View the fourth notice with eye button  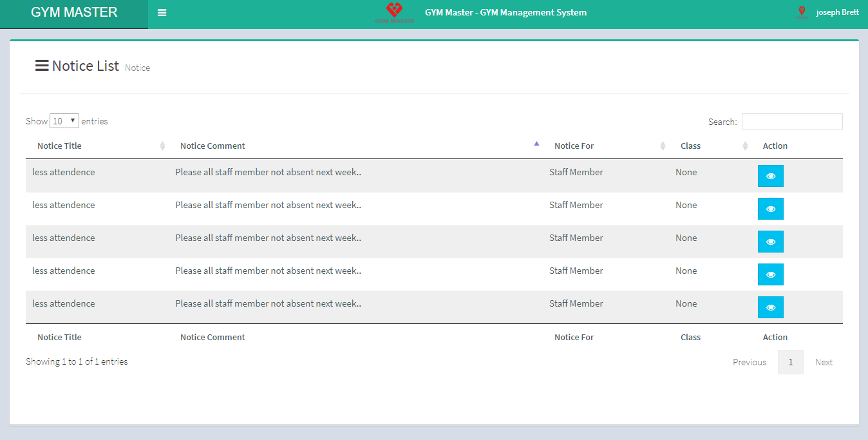(770, 274)
